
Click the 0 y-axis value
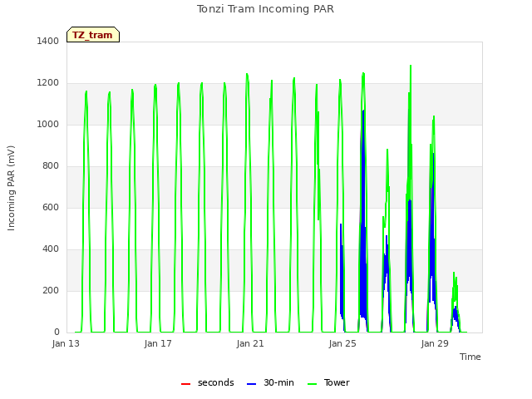click(57, 332)
